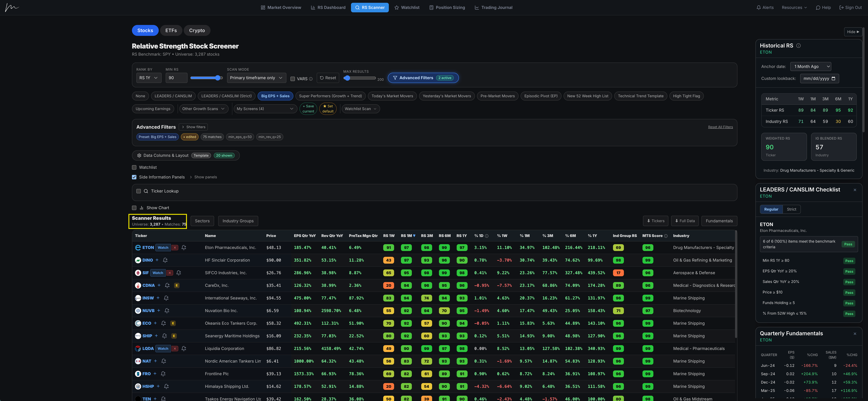Image resolution: width=868 pixels, height=401 pixels.
Task: Click the Reset button
Action: [328, 78]
